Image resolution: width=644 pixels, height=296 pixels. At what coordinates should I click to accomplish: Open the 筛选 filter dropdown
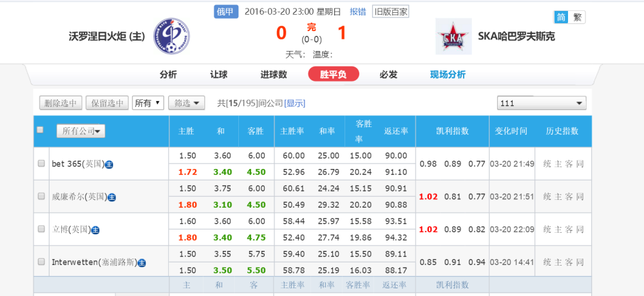(x=187, y=103)
